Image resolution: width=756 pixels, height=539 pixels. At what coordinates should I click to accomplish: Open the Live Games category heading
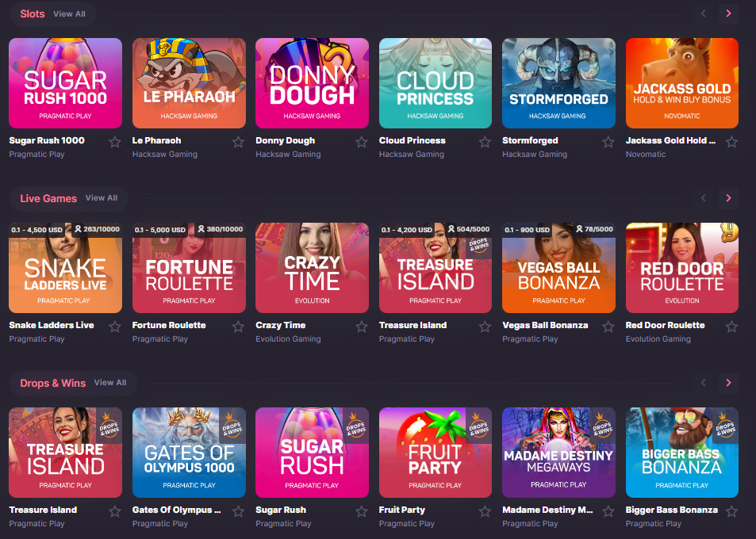[x=48, y=198]
